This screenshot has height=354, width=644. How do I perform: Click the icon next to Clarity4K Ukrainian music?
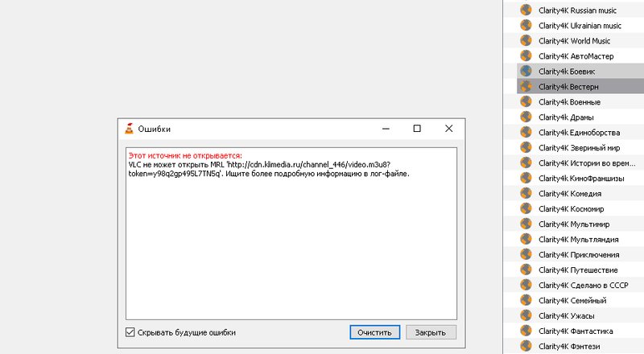point(526,26)
